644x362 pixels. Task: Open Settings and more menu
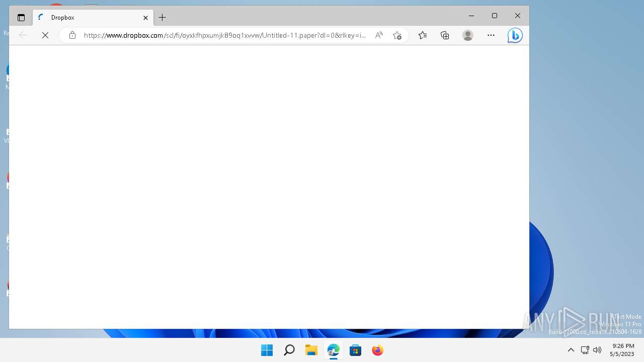491,35
